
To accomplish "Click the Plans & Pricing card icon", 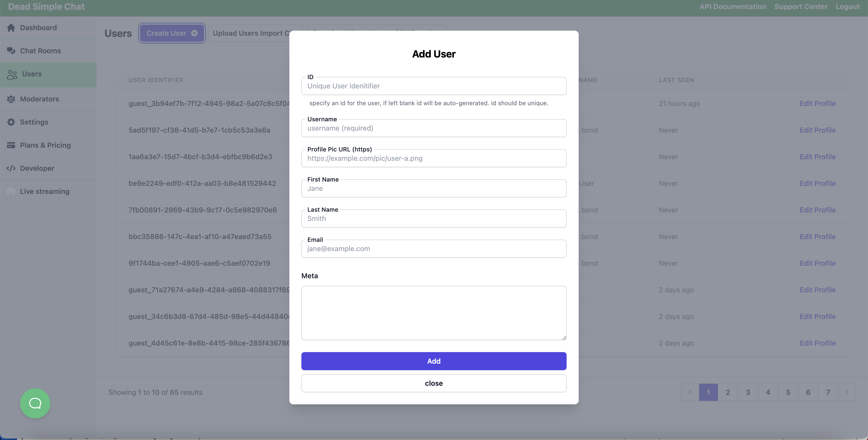I will pyautogui.click(x=11, y=145).
